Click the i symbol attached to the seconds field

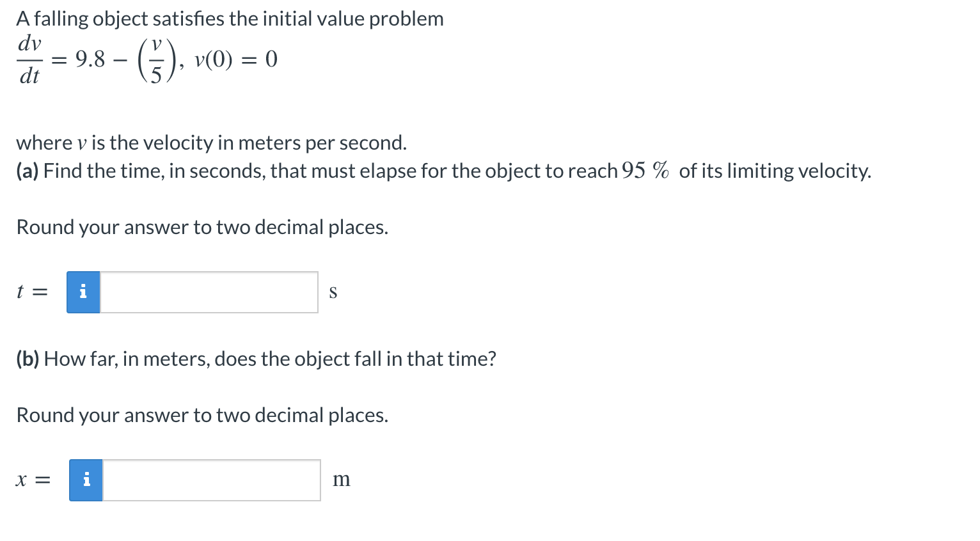(83, 292)
